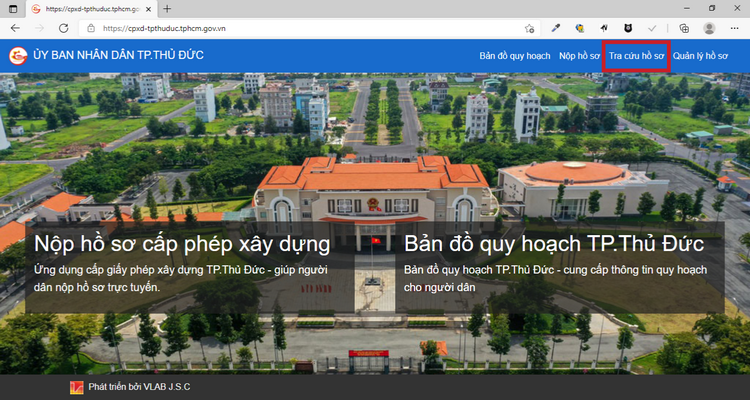Viewport: 750px width, 400px height.
Task: Click Bản đồ quy hoạch TP.Thủ Đức heading
Action: 554,244
